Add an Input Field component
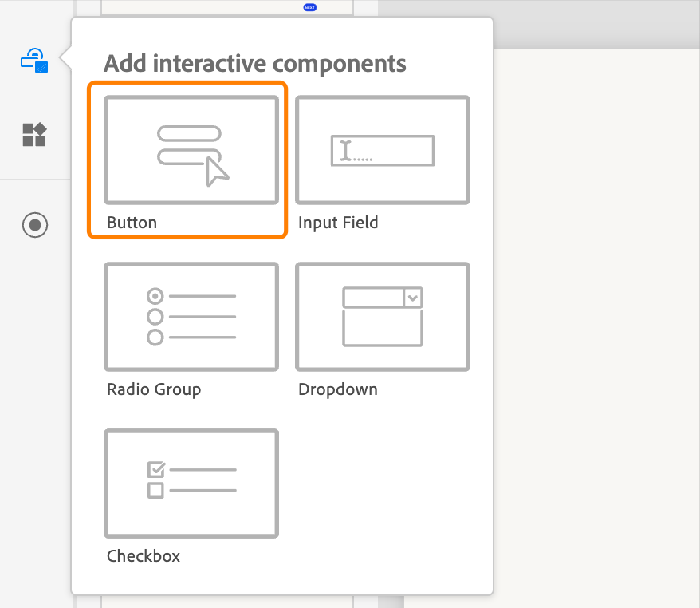The height and width of the screenshot is (608, 700). (382, 150)
